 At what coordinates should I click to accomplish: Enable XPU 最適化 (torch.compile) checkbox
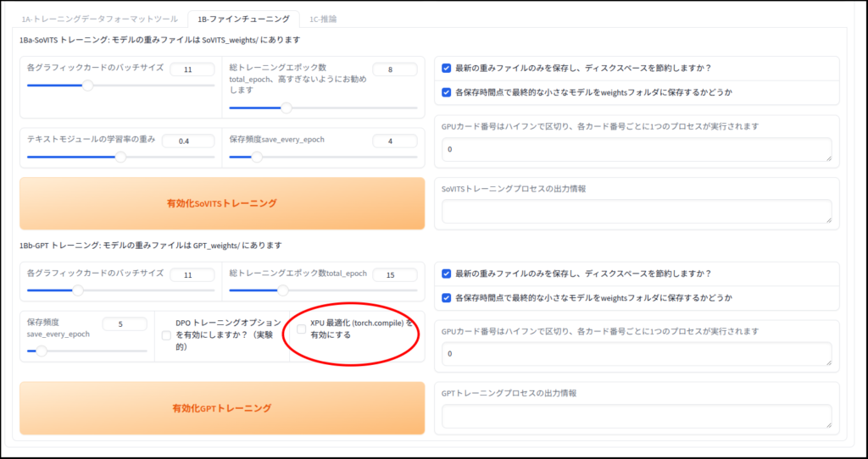(301, 329)
